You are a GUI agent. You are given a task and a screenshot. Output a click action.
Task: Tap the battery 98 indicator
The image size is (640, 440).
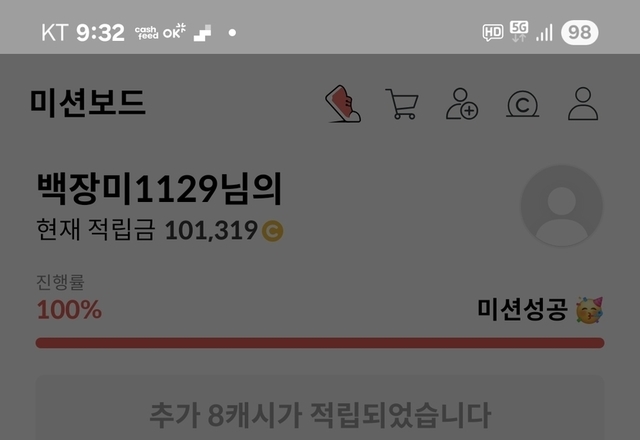tap(580, 32)
